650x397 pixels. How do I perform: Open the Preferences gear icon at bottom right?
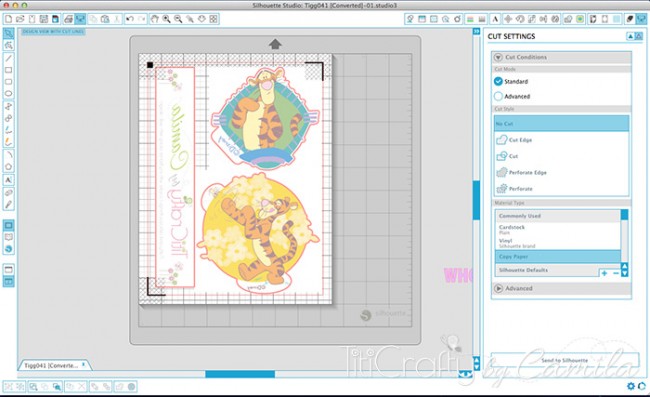[631, 386]
